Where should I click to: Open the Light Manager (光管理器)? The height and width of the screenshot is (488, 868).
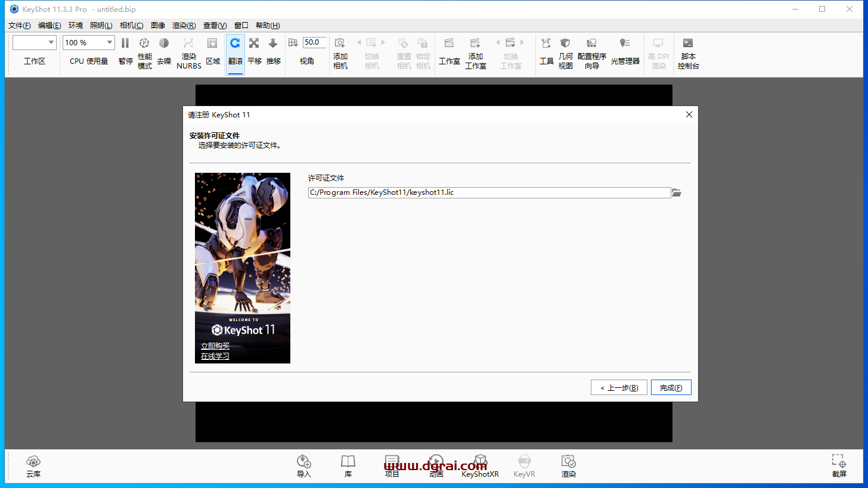(x=624, y=43)
